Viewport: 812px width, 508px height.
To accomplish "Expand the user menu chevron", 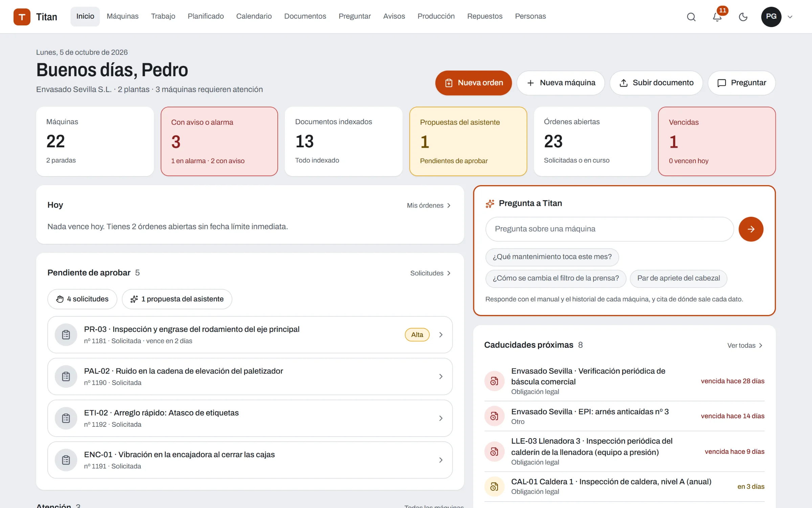I will 790,17.
